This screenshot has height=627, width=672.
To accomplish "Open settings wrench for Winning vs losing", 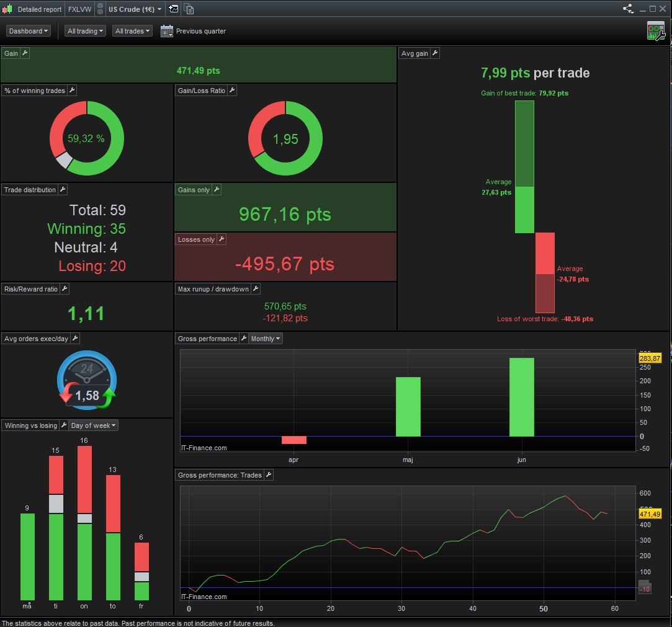I will [63, 425].
